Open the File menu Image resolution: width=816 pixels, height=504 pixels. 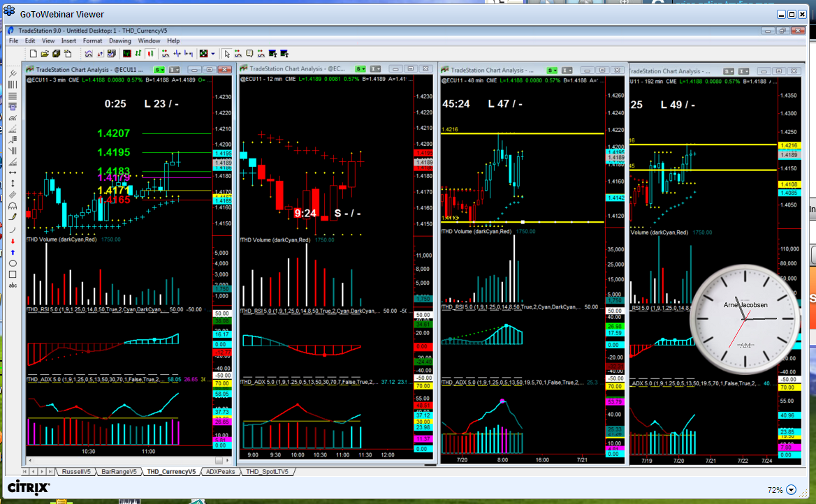pos(13,40)
